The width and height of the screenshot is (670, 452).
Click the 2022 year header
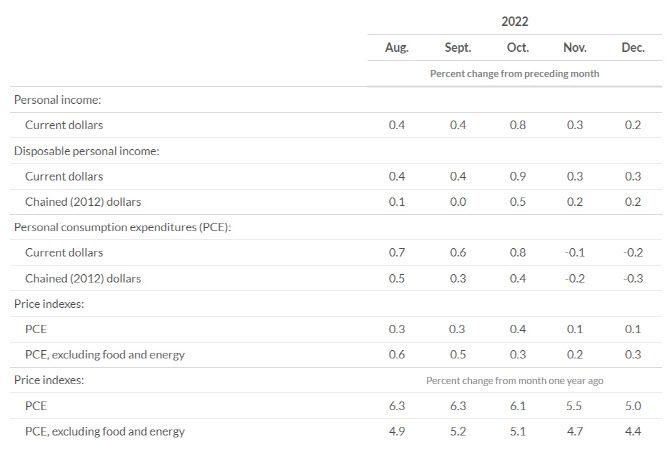[x=515, y=21]
